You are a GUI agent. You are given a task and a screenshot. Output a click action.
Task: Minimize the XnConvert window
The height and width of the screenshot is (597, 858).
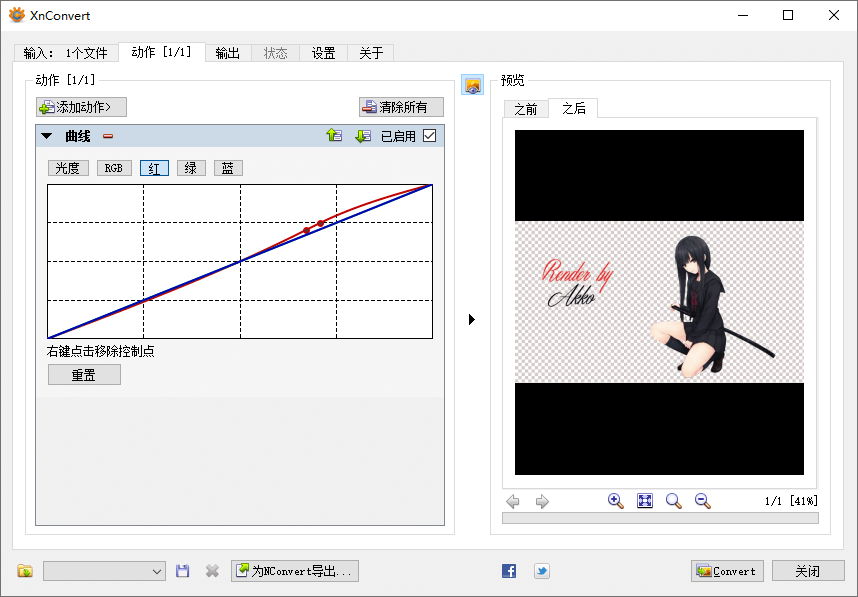click(x=743, y=15)
